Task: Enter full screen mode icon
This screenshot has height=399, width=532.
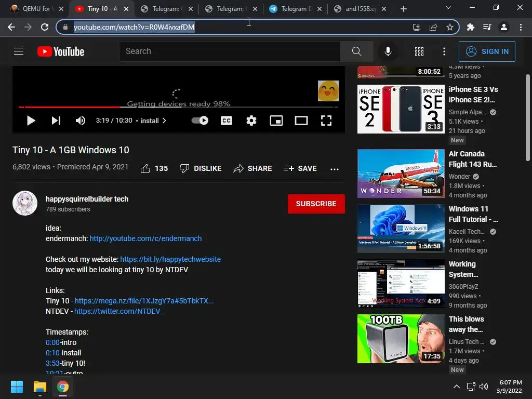Action: [x=326, y=121]
